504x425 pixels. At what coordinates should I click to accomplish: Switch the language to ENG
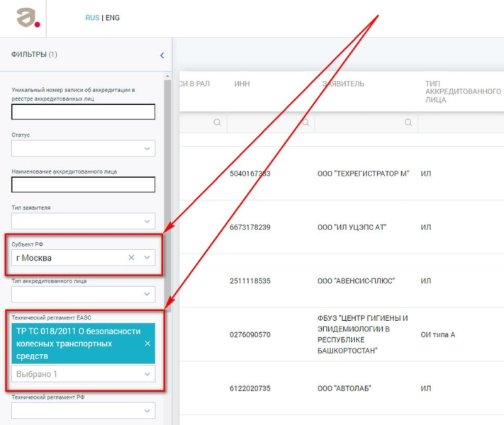pyautogui.click(x=113, y=18)
